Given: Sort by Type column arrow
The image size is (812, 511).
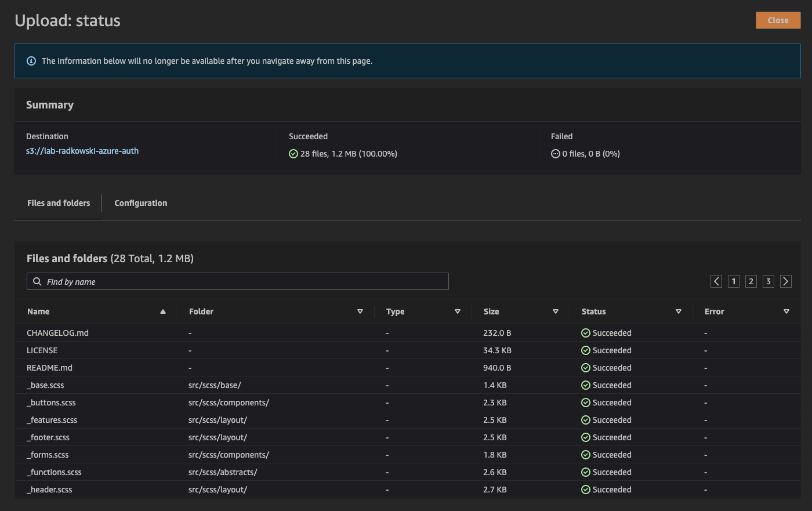Looking at the screenshot, I should [458, 311].
